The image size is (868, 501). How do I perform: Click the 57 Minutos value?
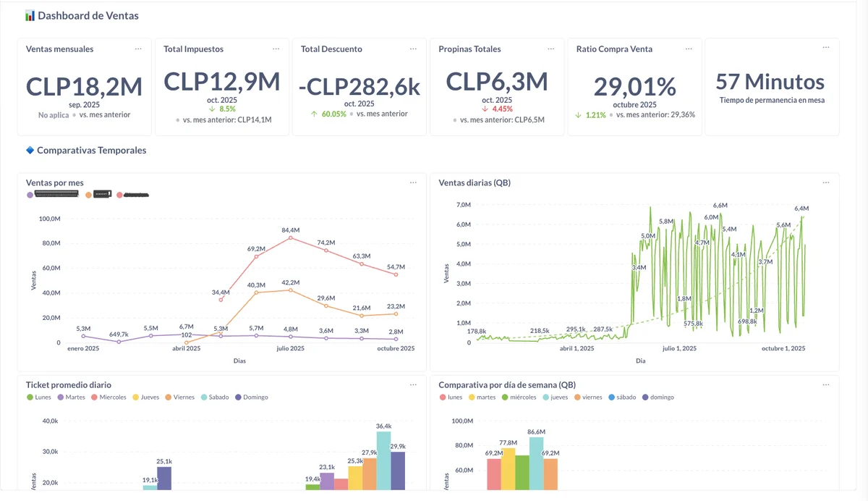click(x=770, y=81)
